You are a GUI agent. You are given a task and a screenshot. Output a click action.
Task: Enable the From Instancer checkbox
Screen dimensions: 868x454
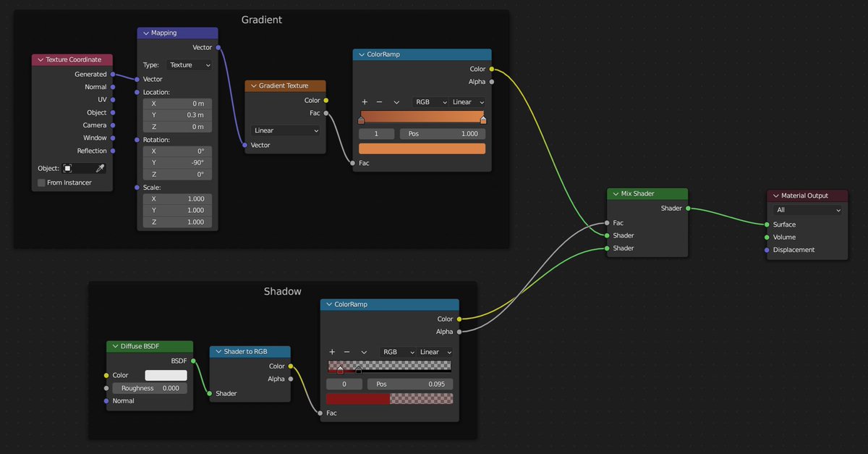(x=41, y=182)
